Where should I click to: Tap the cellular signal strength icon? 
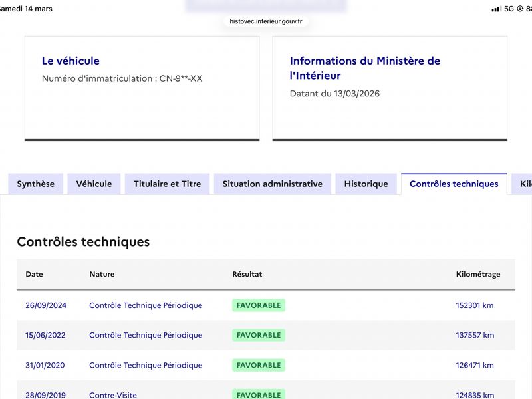496,9
